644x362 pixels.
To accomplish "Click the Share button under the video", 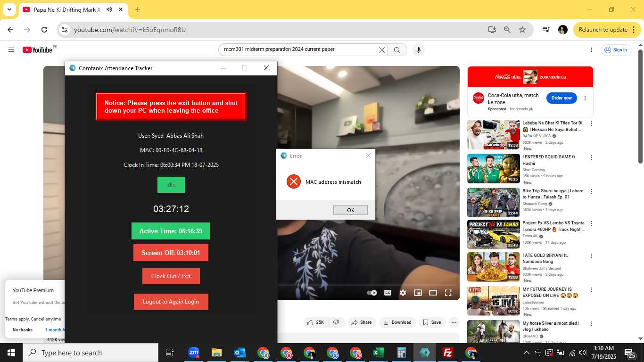I will pos(362,322).
